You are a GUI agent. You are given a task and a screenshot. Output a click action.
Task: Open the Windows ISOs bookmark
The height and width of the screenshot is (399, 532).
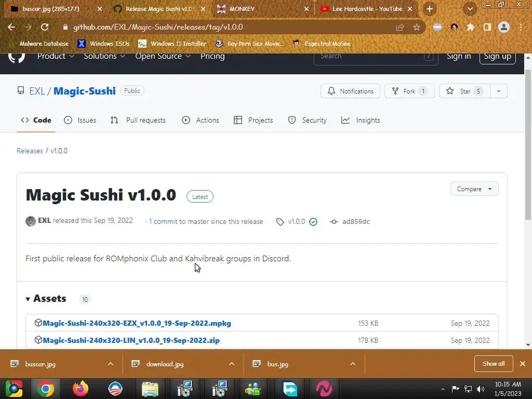point(104,44)
